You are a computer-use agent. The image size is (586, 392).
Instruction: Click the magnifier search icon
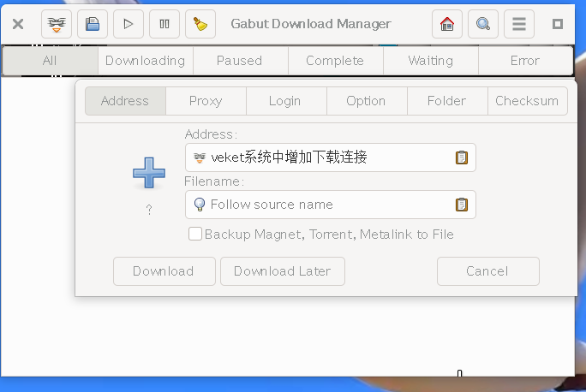pyautogui.click(x=483, y=24)
